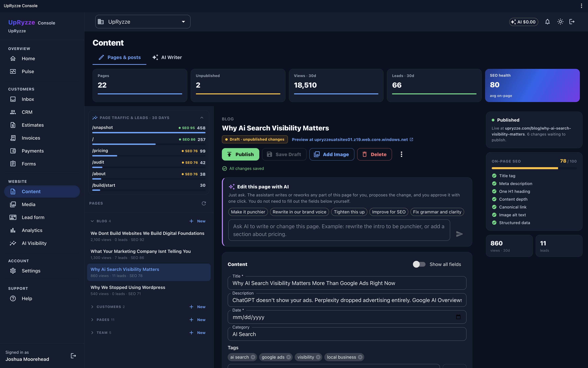Click the AI $0.00 credits badge
Image resolution: width=588 pixels, height=368 pixels.
pos(524,22)
